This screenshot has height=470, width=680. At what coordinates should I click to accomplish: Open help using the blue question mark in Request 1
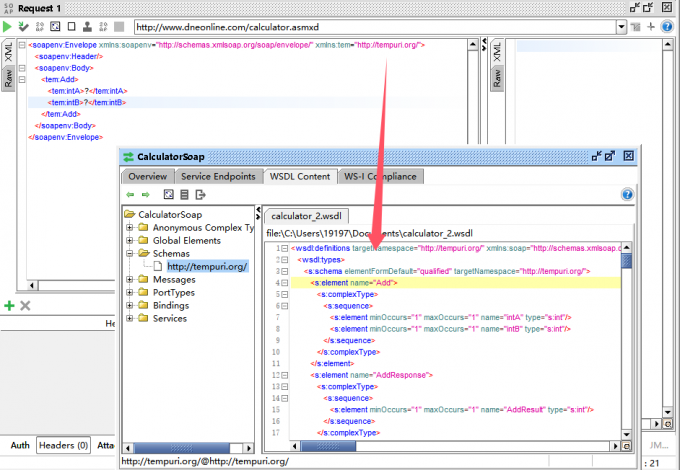(x=667, y=27)
